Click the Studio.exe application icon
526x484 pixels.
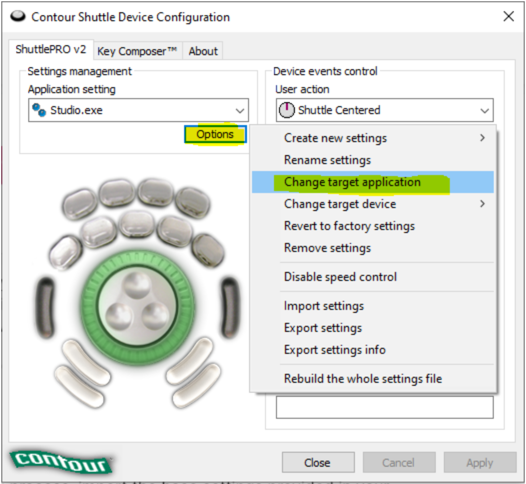[39, 110]
